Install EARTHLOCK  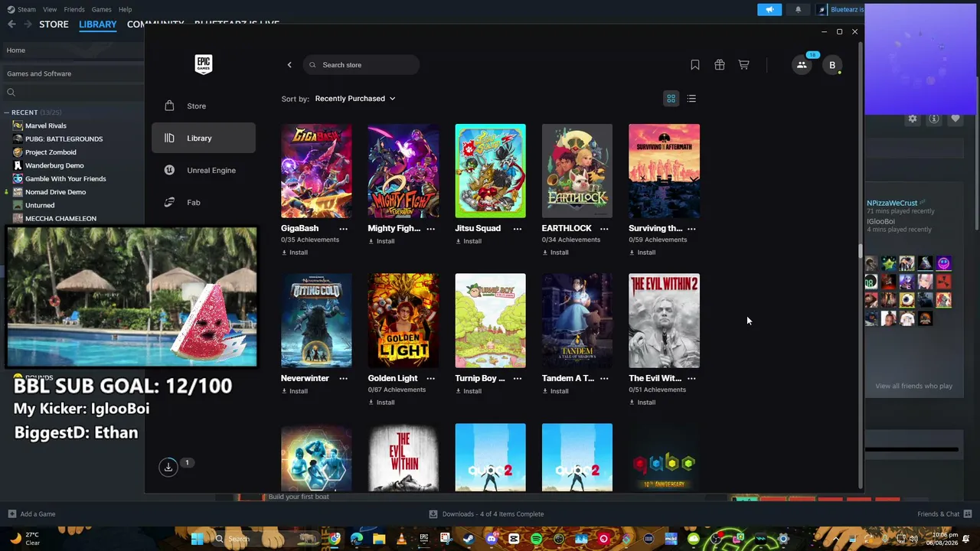[x=555, y=253]
